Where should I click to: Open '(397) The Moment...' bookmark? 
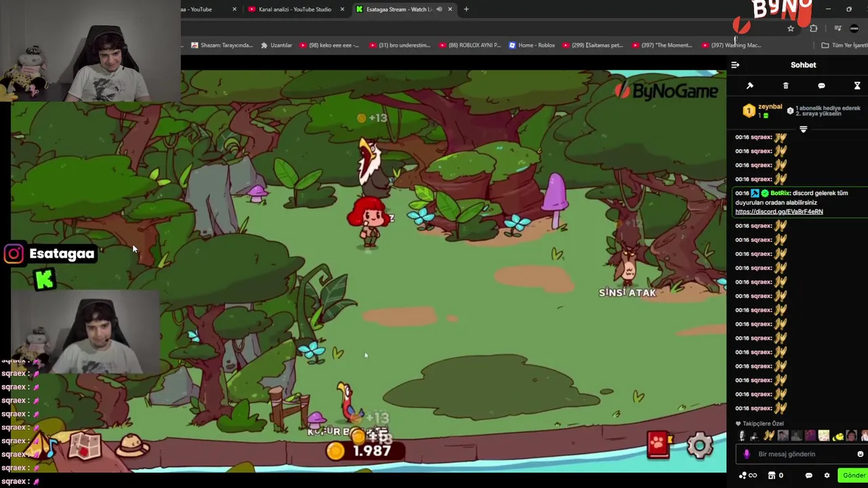(x=663, y=45)
